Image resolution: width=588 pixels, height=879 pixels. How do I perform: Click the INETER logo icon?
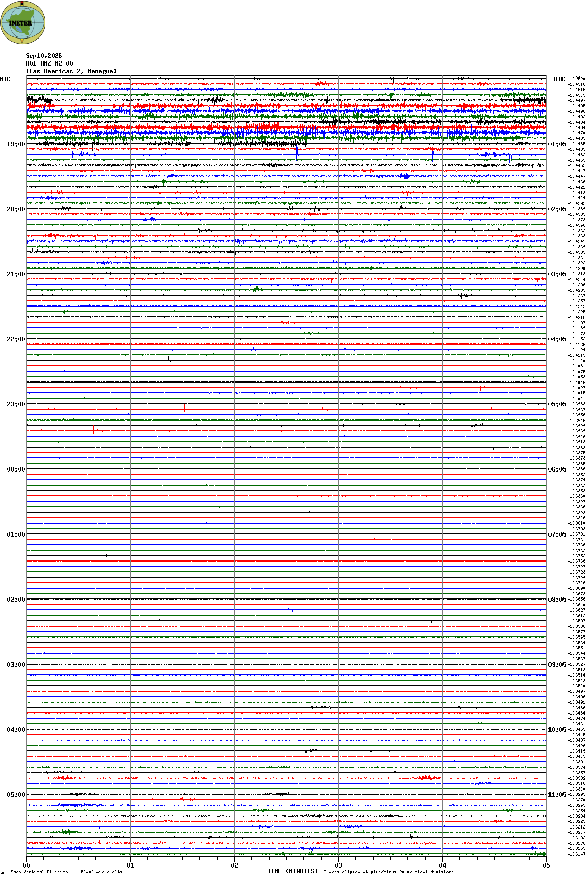click(23, 22)
